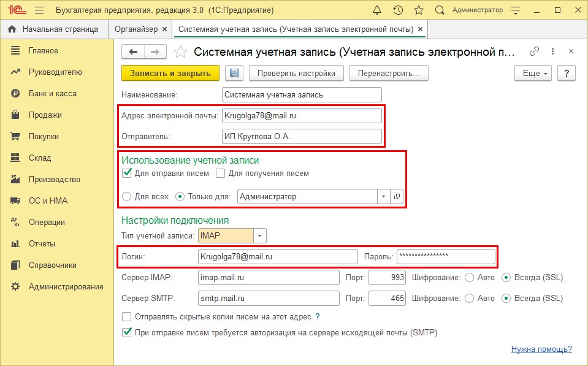
Task: Click Записать и закрыть button
Action: coord(170,73)
